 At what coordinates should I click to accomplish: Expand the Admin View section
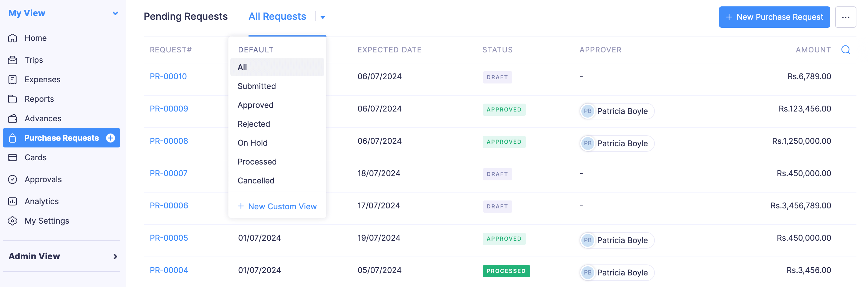point(115,256)
